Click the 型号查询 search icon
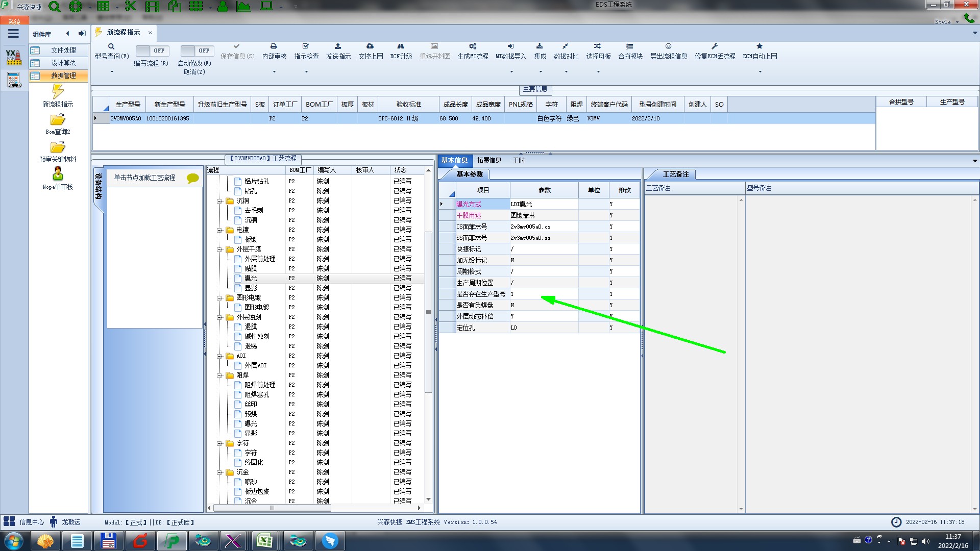The image size is (980, 551). coord(111,46)
